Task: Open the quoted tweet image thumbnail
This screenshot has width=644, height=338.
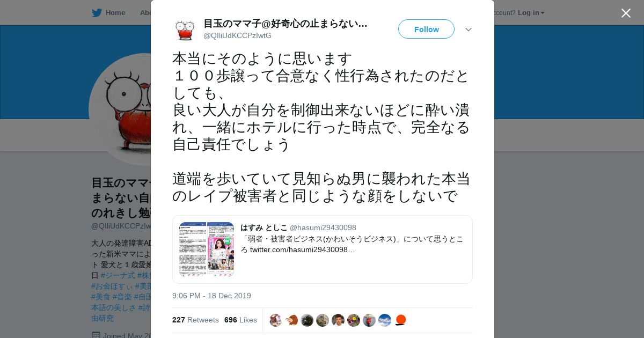Action: (x=207, y=249)
